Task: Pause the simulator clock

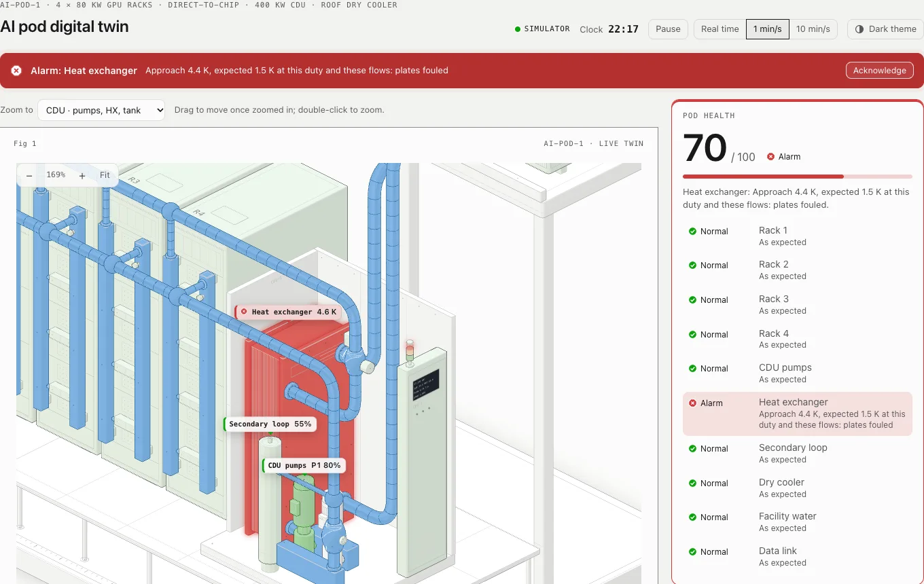Action: [668, 29]
